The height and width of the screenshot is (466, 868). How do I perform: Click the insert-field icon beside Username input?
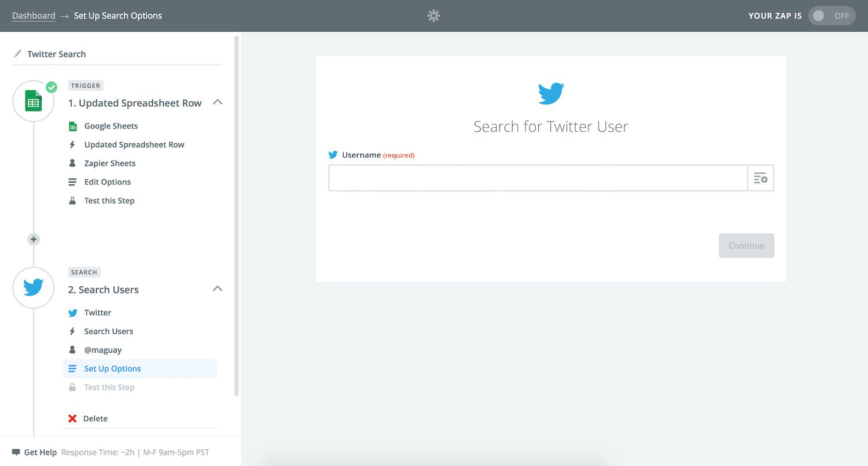pyautogui.click(x=760, y=178)
